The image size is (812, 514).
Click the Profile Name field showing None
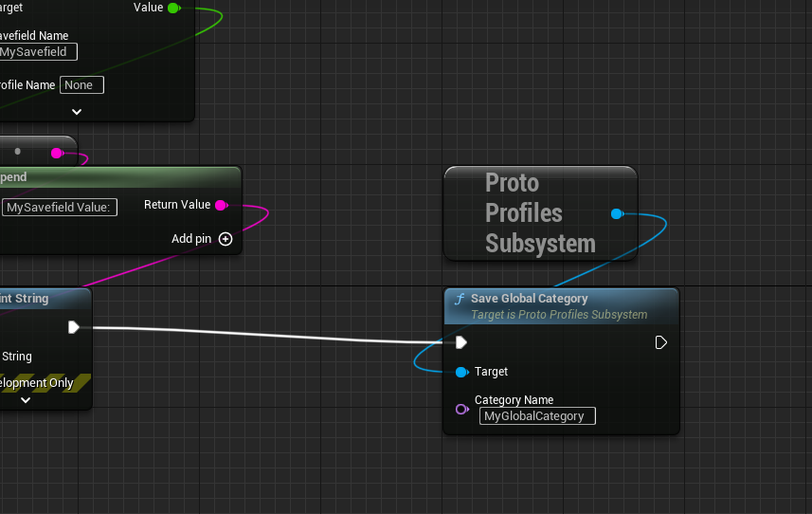(81, 85)
